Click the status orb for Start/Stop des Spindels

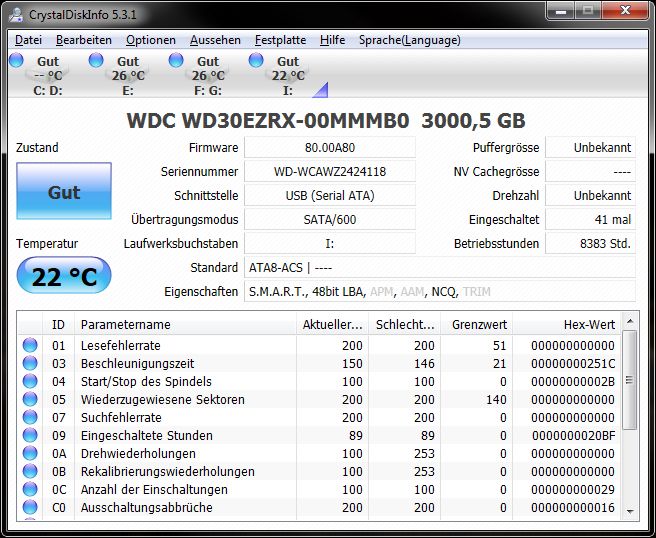point(30,381)
